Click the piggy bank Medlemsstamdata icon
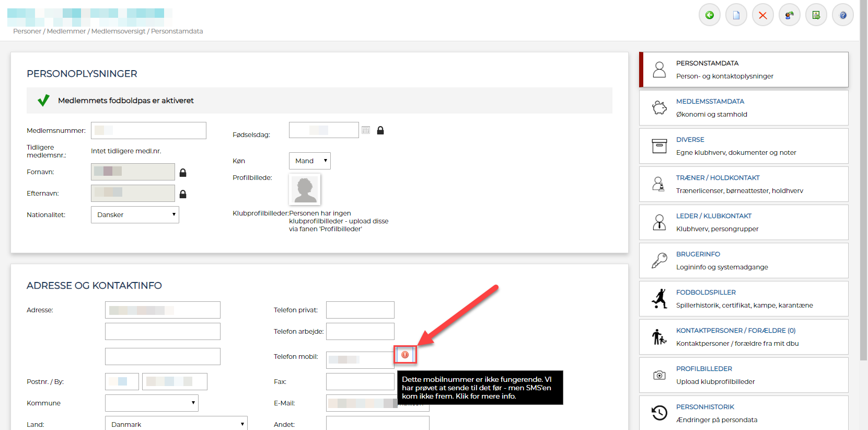 click(x=659, y=108)
